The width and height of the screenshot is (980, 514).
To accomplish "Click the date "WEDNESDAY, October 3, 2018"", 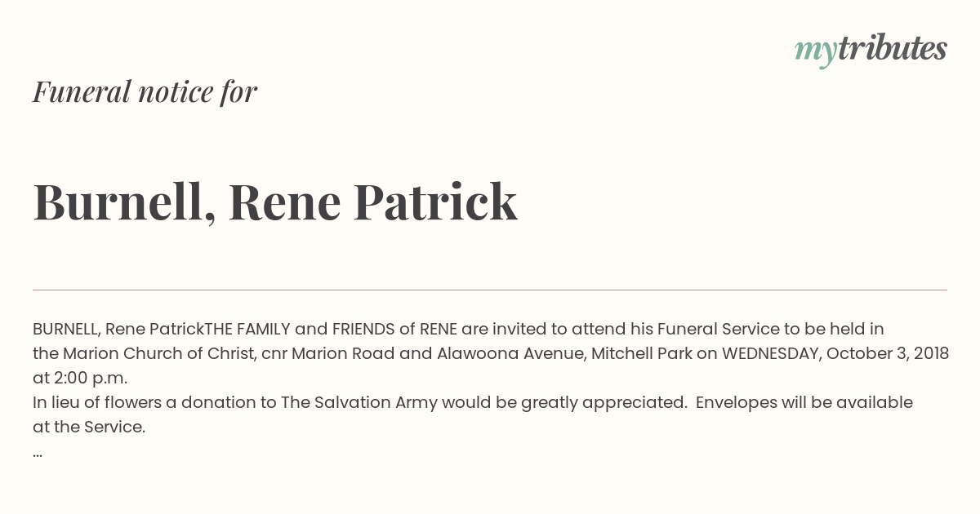I will click(x=835, y=354).
